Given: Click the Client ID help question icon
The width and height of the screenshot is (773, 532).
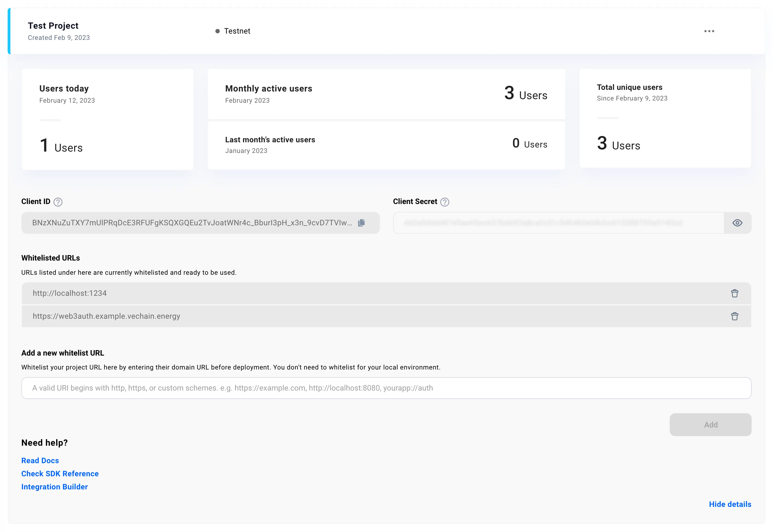Looking at the screenshot, I should [58, 202].
